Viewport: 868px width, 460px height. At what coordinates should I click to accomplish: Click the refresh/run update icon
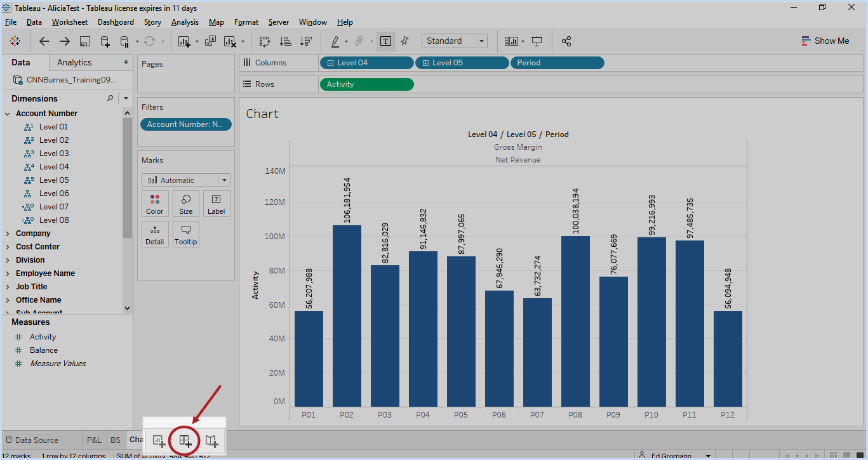(149, 41)
